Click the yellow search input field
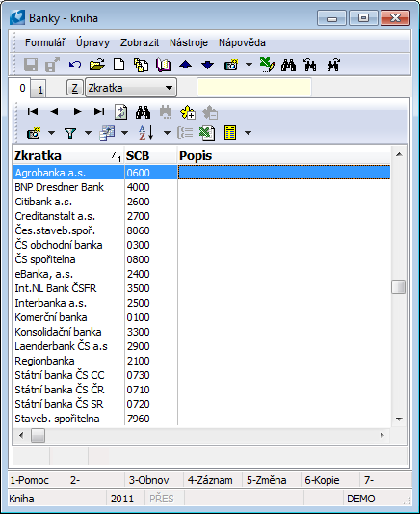This screenshot has width=420, height=514. click(x=254, y=87)
